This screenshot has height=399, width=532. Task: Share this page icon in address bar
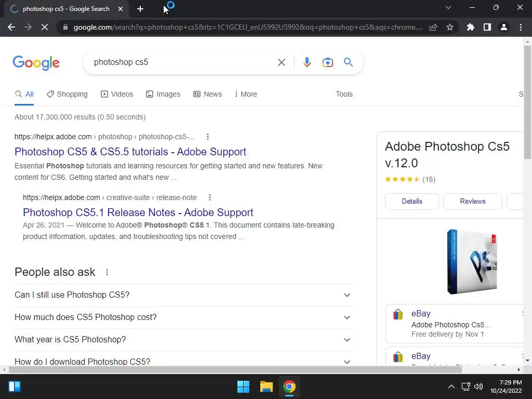pyautogui.click(x=433, y=28)
